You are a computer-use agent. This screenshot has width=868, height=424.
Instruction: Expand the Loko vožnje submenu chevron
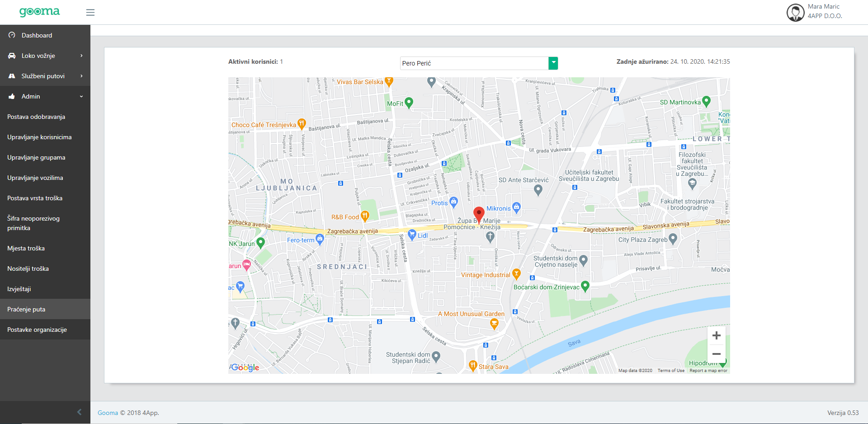(81, 56)
